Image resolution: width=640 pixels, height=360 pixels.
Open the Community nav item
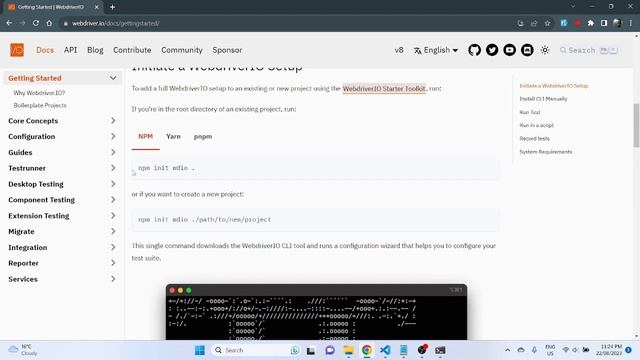coord(182,50)
